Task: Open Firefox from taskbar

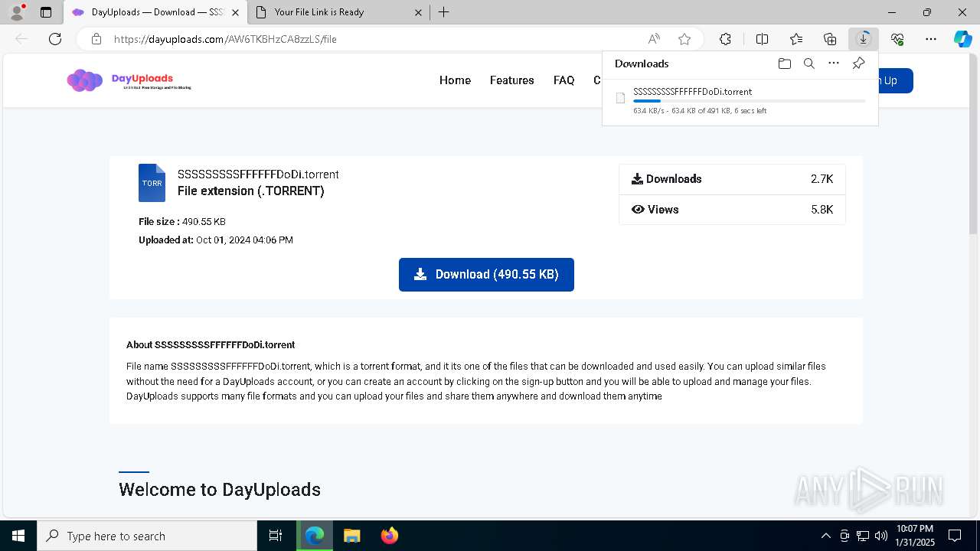Action: pyautogui.click(x=390, y=536)
